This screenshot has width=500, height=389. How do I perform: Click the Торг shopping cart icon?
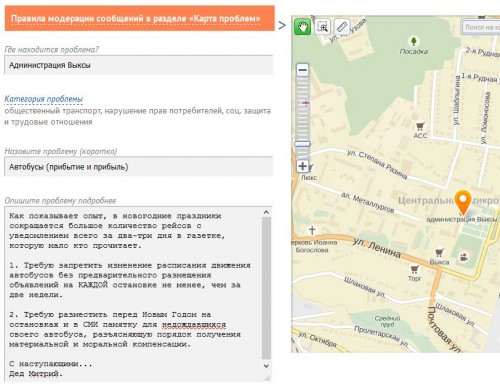[414, 269]
